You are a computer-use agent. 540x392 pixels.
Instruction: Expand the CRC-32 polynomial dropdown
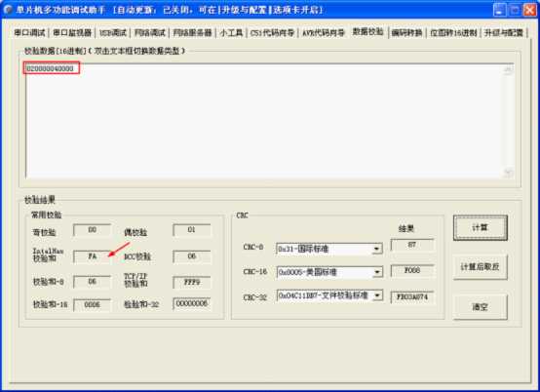(x=377, y=295)
